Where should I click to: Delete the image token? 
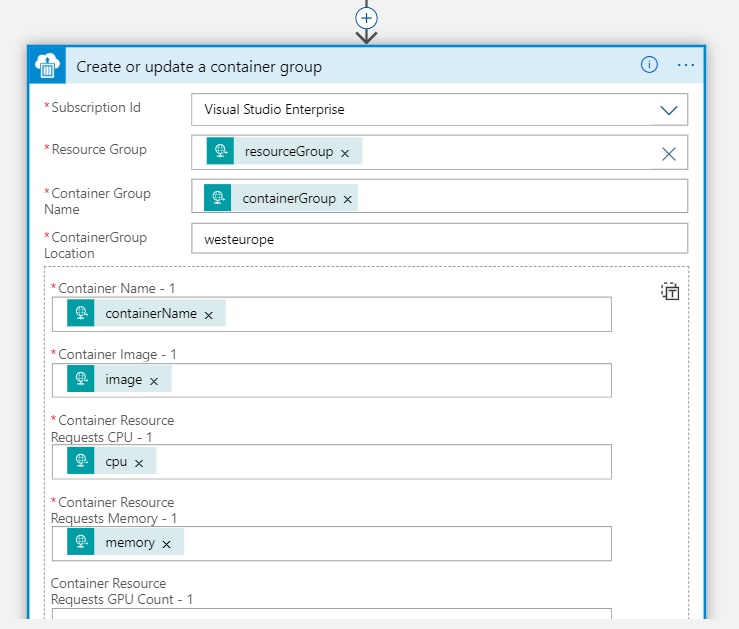point(154,381)
